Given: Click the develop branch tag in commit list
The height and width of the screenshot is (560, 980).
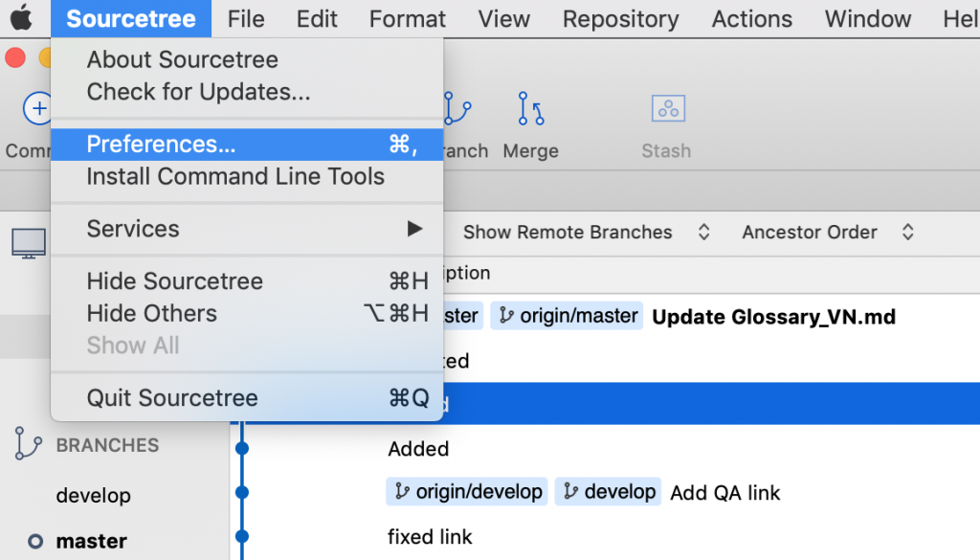Looking at the screenshot, I should (x=608, y=492).
